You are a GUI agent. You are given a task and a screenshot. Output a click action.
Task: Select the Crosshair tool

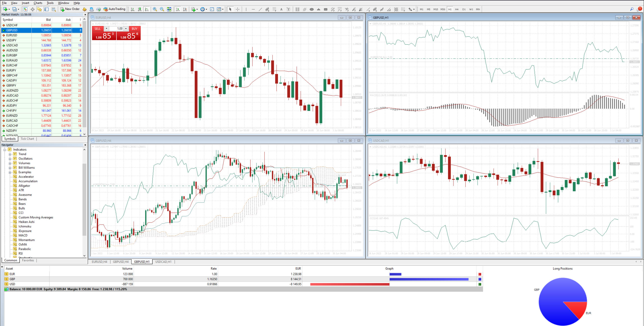[x=237, y=9]
